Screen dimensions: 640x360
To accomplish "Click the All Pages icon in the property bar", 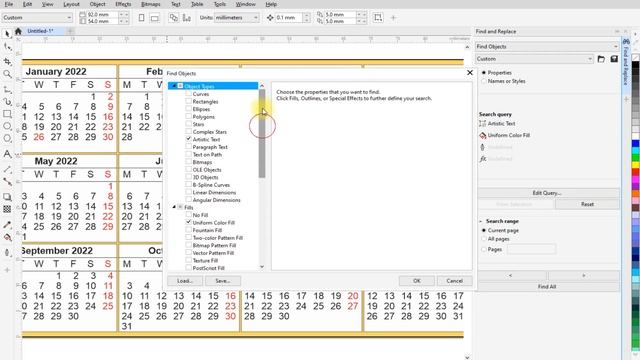I will point(173,18).
